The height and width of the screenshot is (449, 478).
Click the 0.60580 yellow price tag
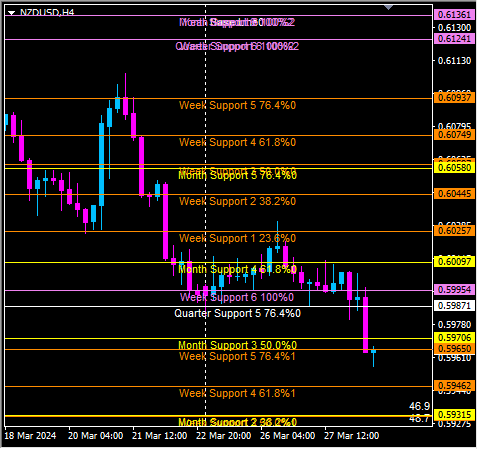tap(454, 168)
